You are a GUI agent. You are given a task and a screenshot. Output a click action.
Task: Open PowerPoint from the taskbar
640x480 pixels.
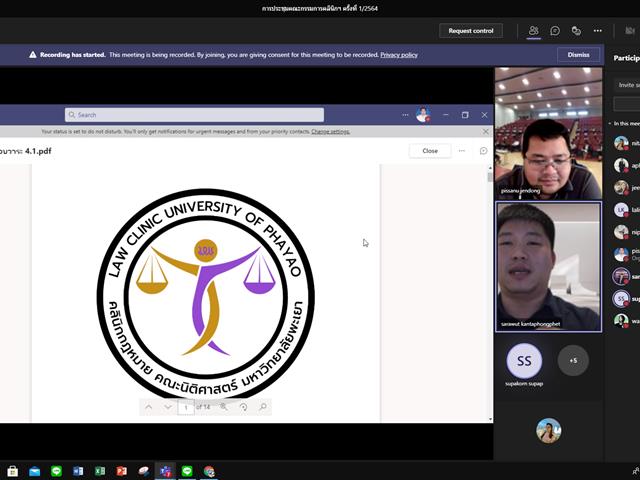pos(122,471)
